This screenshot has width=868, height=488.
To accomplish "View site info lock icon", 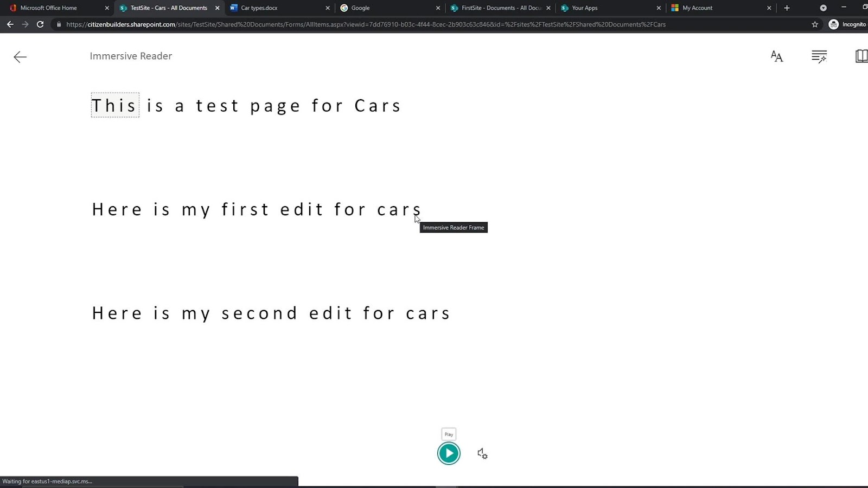I will point(59,24).
